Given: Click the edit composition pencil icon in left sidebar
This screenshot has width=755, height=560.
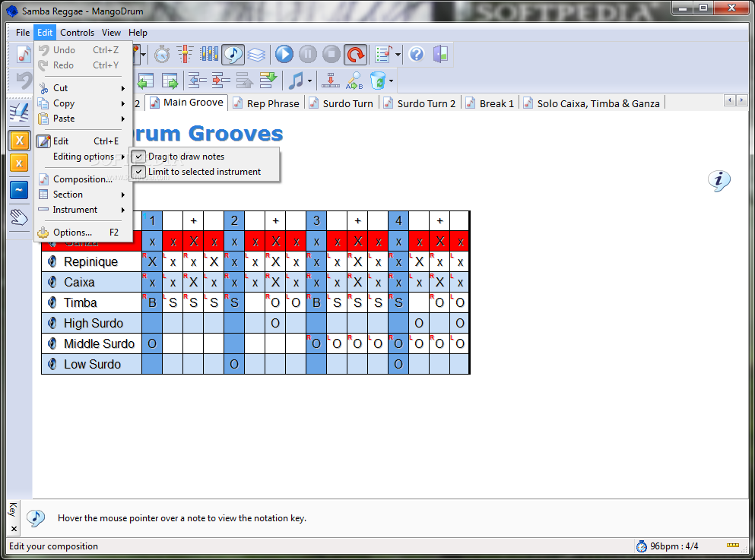Looking at the screenshot, I should click(x=19, y=113).
